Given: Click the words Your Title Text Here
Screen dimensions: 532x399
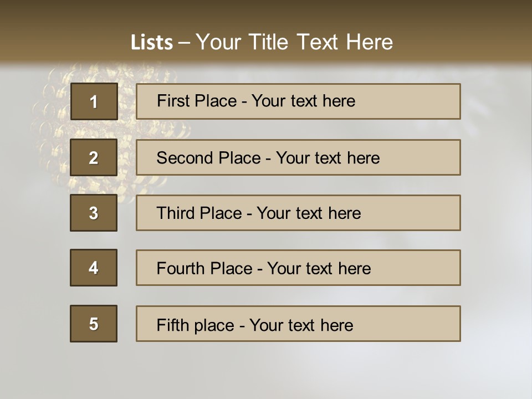Looking at the screenshot, I should tap(294, 42).
